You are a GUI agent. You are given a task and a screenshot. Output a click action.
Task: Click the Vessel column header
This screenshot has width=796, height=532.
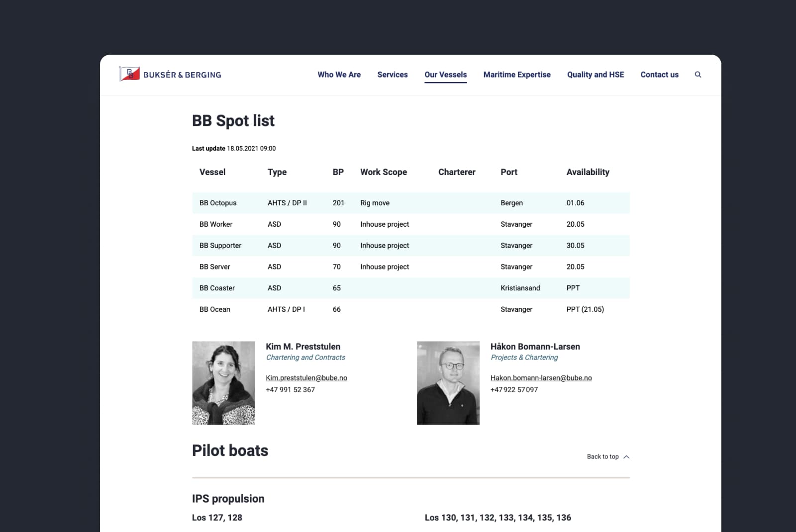(x=212, y=172)
